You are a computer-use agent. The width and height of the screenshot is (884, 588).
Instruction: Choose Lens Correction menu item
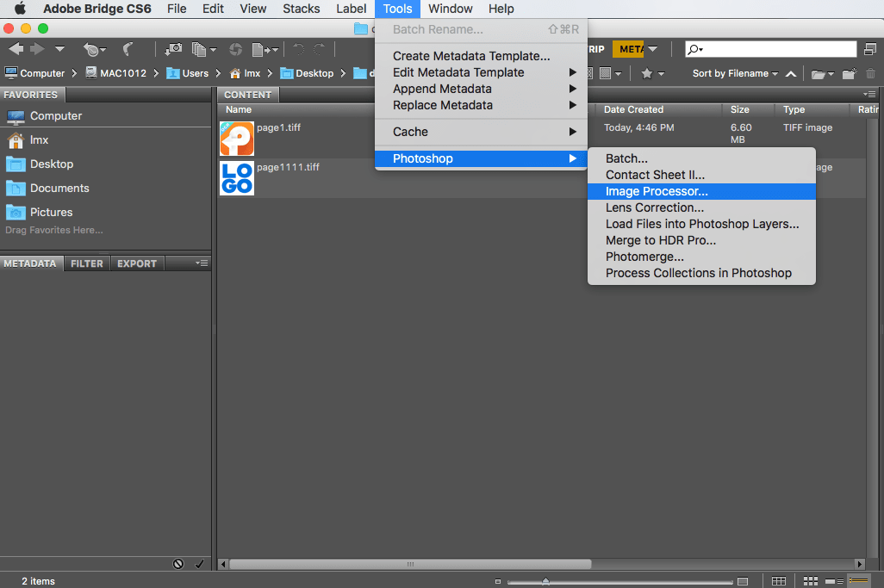click(701, 207)
